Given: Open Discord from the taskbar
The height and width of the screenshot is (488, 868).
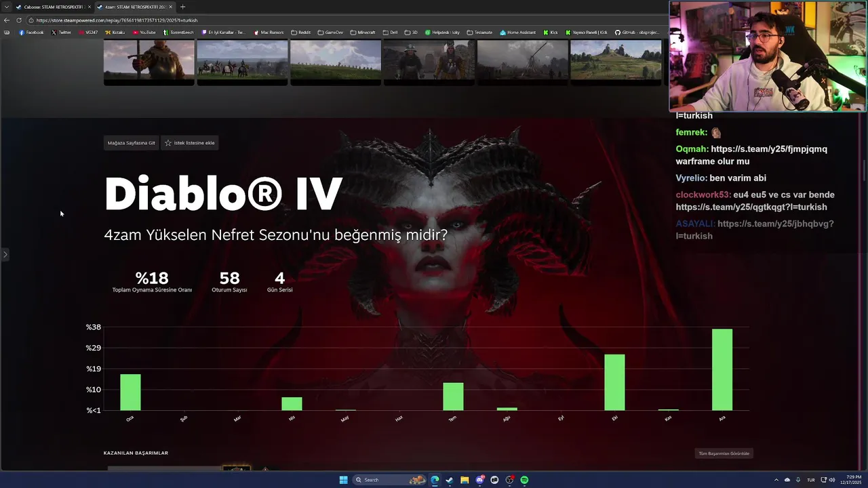Looking at the screenshot, I should click(479, 480).
